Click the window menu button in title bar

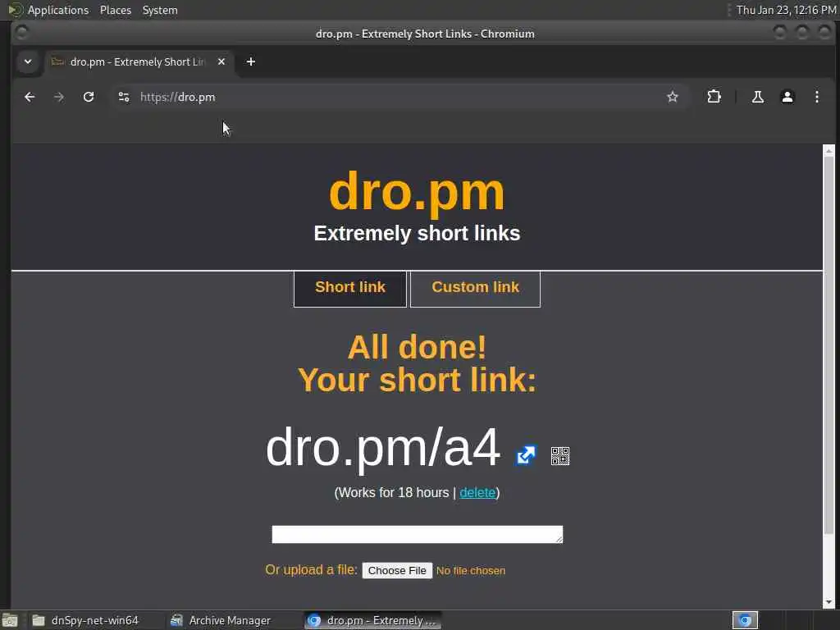[x=22, y=33]
